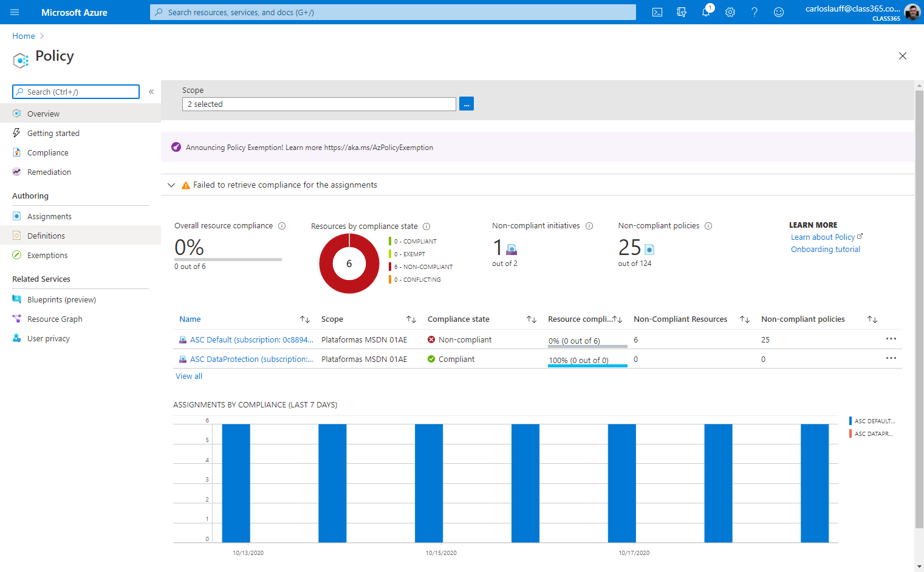Navigate to Home breadcrumb
Image resolution: width=924 pixels, height=572 pixels.
pos(24,36)
